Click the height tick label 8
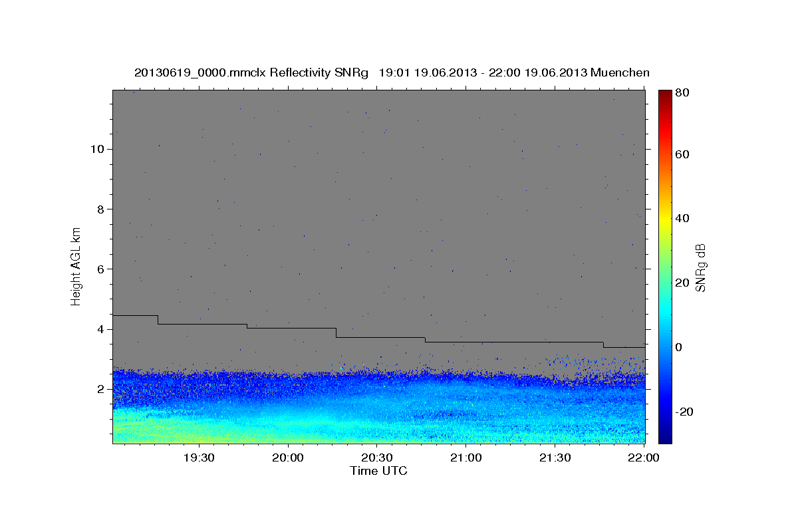 pyautogui.click(x=102, y=209)
